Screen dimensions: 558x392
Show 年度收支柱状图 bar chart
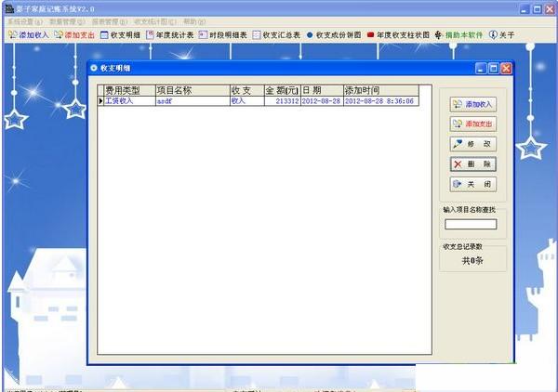coord(398,34)
